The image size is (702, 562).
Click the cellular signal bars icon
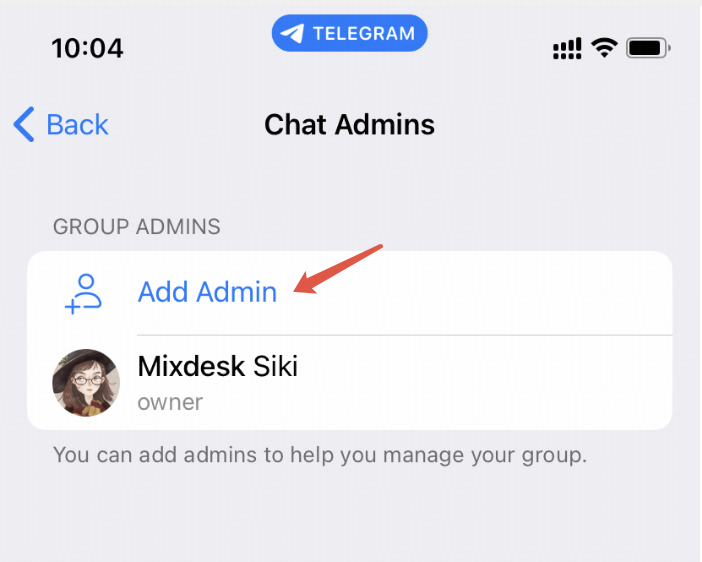tap(567, 48)
